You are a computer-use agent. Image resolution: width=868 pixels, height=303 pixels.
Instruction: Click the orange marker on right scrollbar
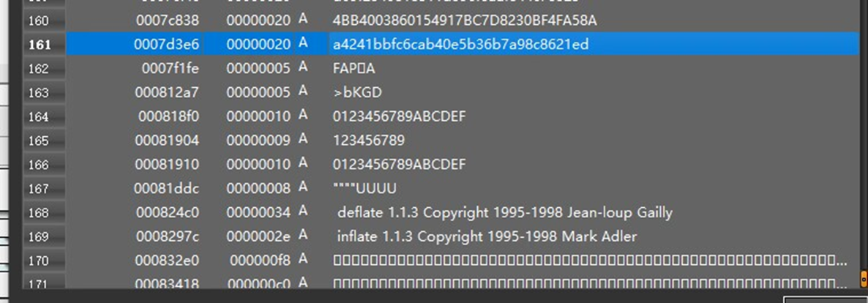[863, 279]
